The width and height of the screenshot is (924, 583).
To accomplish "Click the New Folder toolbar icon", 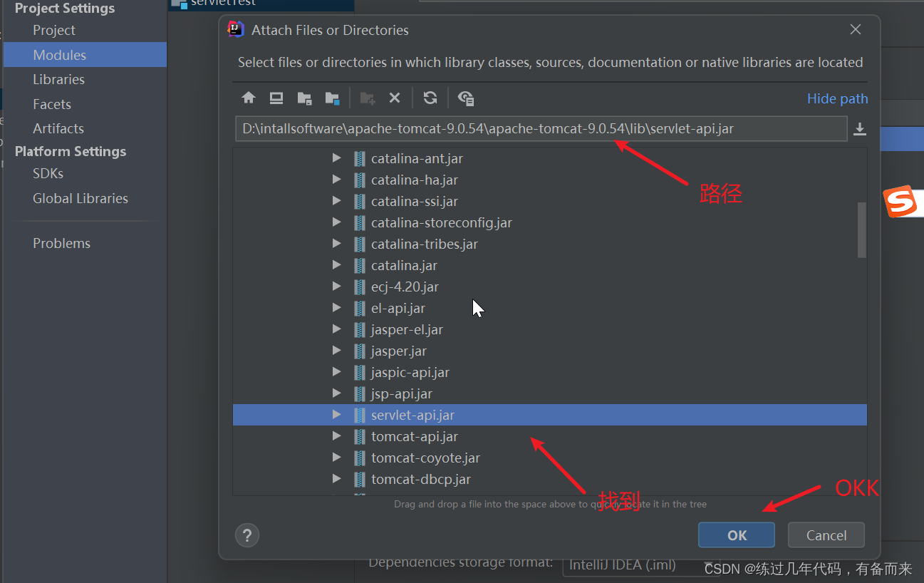I will (368, 98).
